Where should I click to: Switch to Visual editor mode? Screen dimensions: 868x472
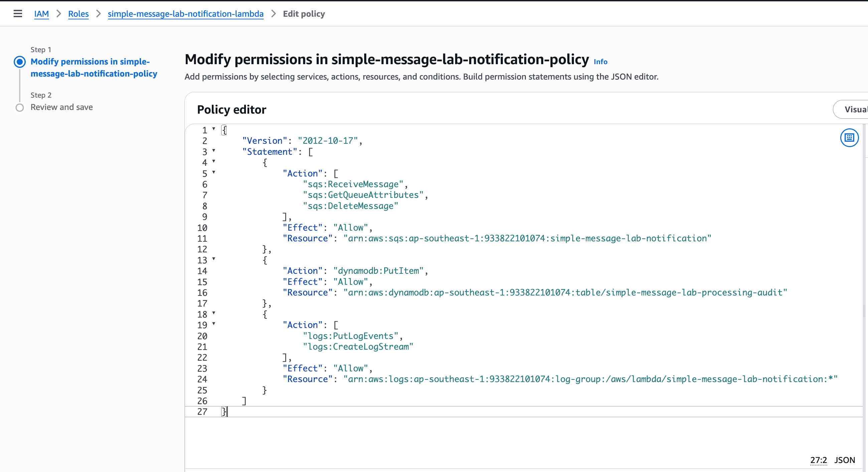tap(851, 109)
